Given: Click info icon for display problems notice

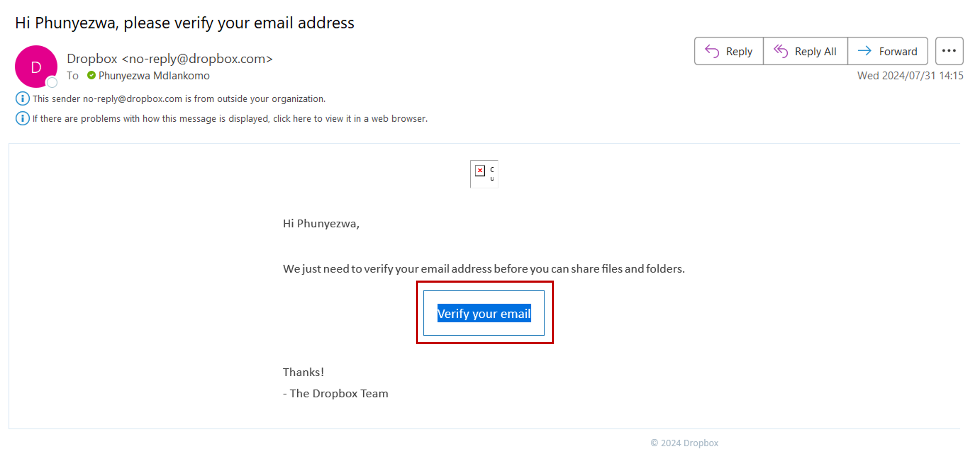Looking at the screenshot, I should [22, 118].
